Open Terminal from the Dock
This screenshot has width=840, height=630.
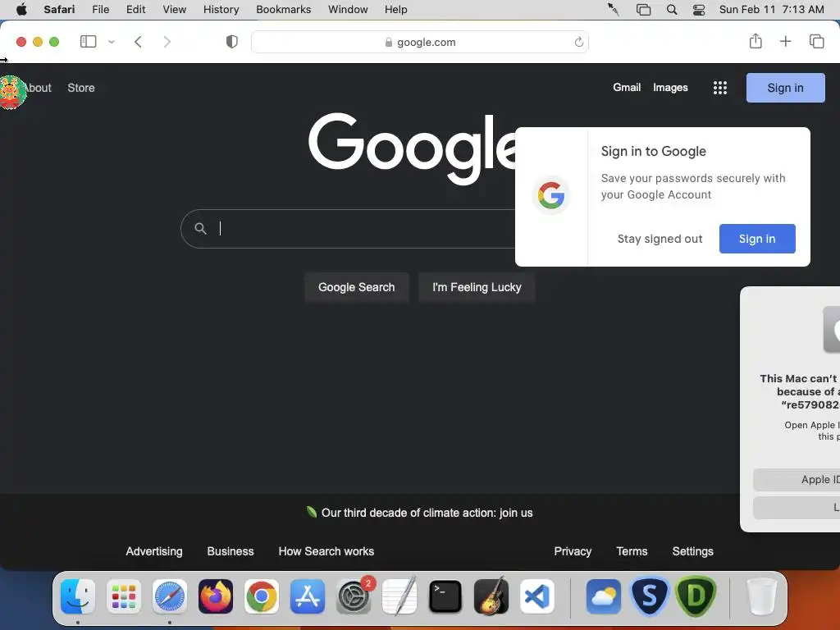[x=445, y=596]
